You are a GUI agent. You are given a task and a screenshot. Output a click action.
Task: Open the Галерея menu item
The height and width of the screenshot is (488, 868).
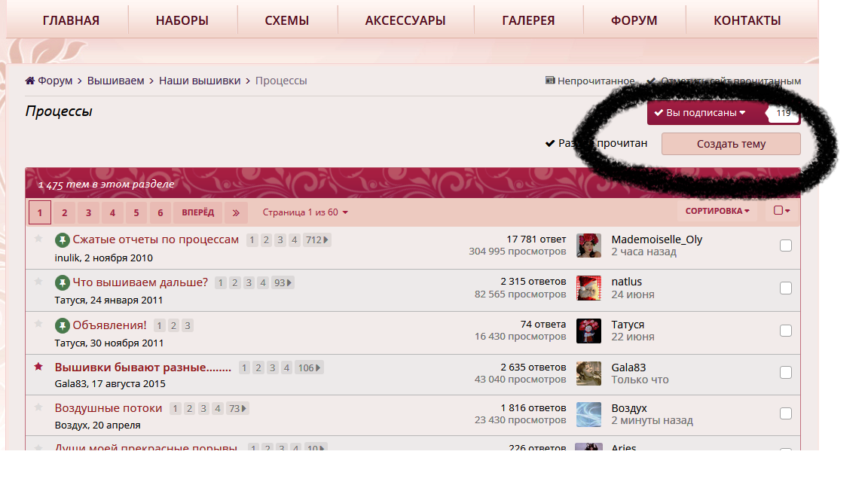528,20
